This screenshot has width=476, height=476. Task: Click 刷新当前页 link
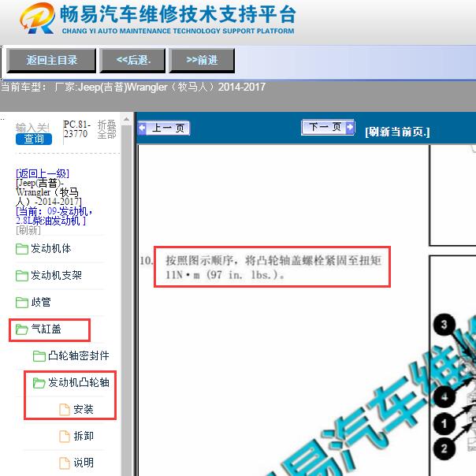click(x=397, y=132)
